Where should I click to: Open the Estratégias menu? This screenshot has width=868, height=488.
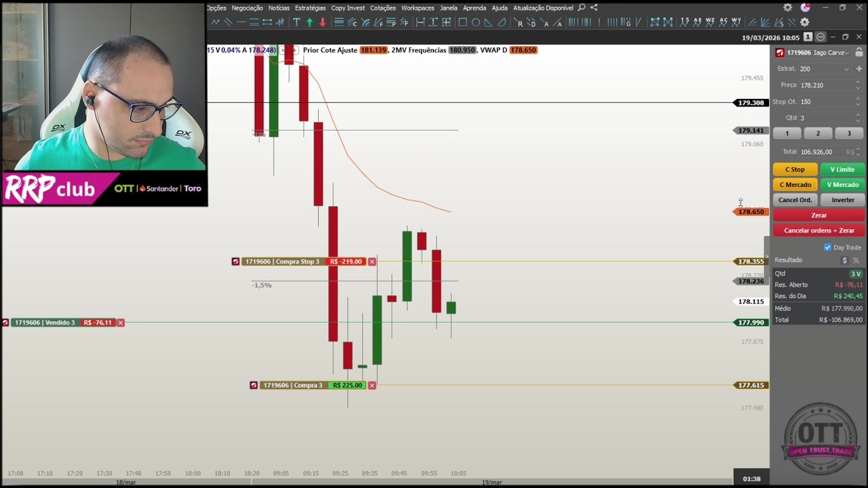point(310,7)
